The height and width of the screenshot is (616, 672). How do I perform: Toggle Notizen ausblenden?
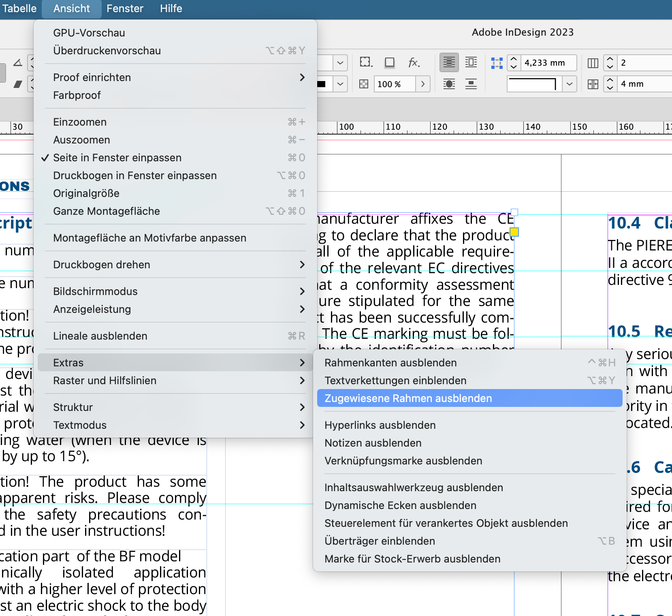point(470,443)
